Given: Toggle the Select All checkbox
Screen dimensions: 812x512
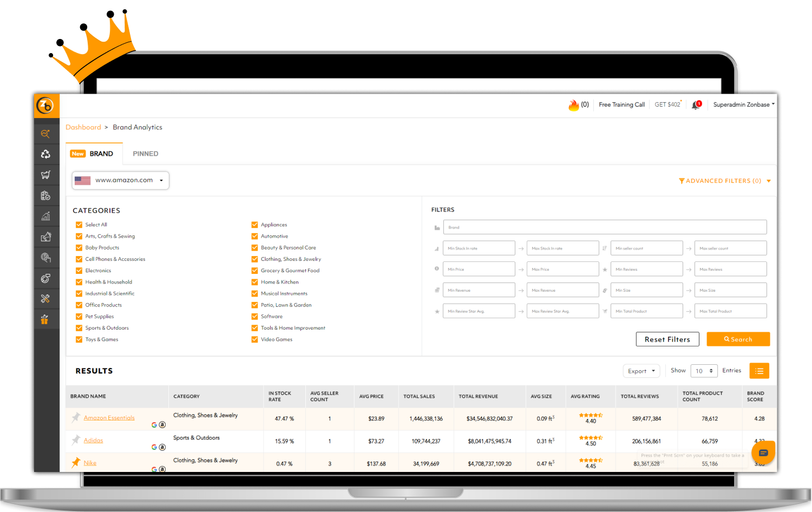Looking at the screenshot, I should point(79,225).
